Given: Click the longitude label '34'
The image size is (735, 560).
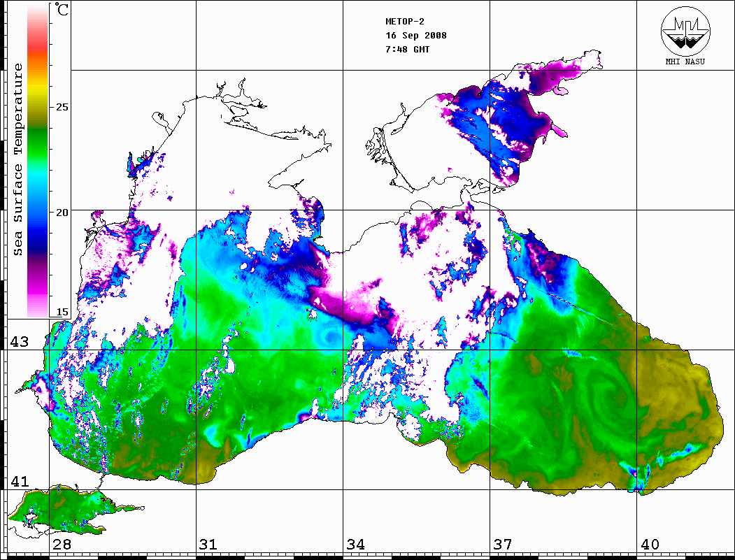Looking at the screenshot, I should (x=355, y=545).
